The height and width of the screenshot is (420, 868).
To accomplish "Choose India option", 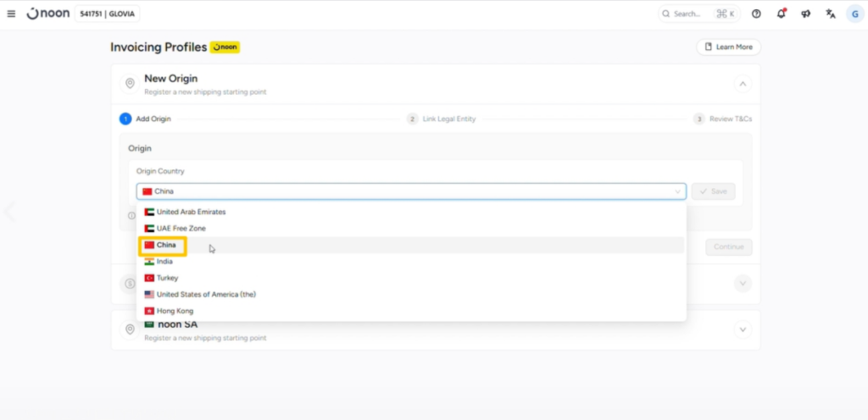I will click(411, 262).
